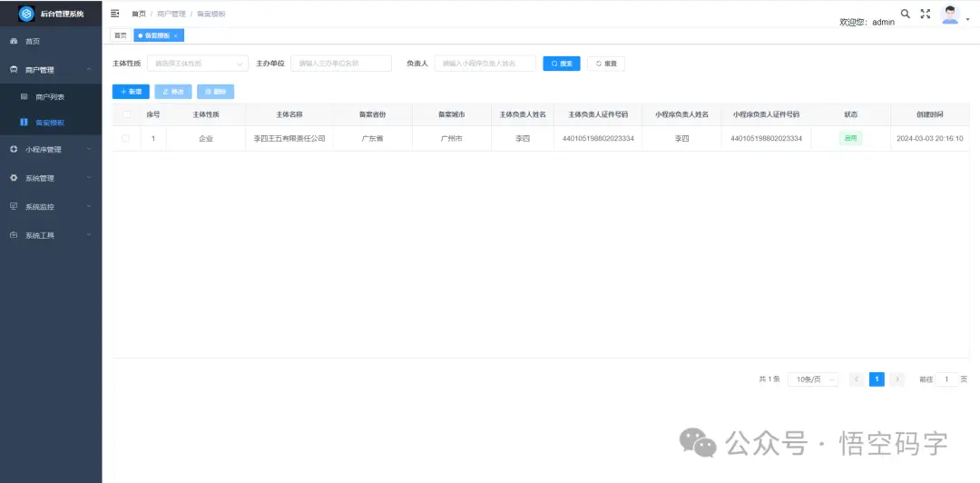Expand the 系统监控 menu
The image size is (980, 483).
click(51, 206)
